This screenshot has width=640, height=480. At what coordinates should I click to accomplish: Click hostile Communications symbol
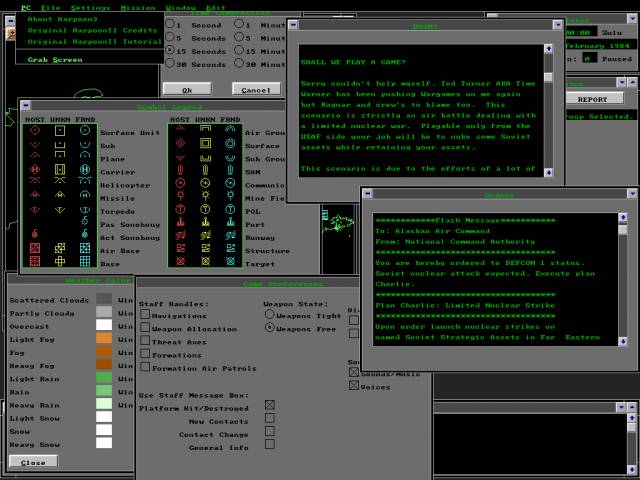[180, 183]
